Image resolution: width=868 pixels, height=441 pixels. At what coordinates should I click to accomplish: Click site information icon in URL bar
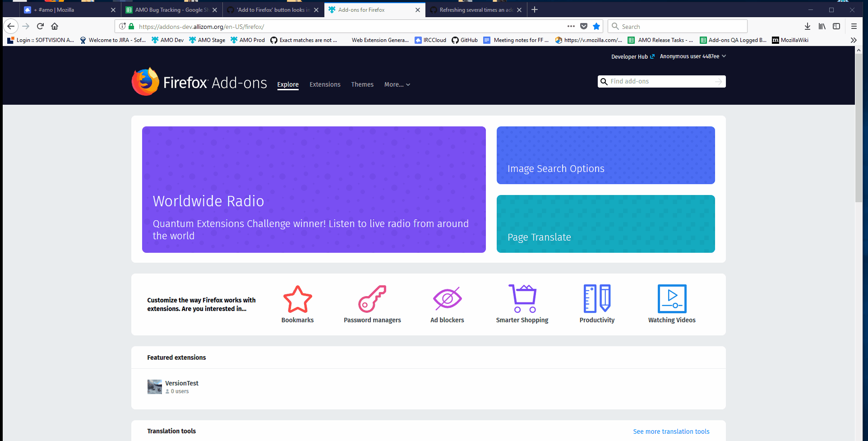pos(122,26)
